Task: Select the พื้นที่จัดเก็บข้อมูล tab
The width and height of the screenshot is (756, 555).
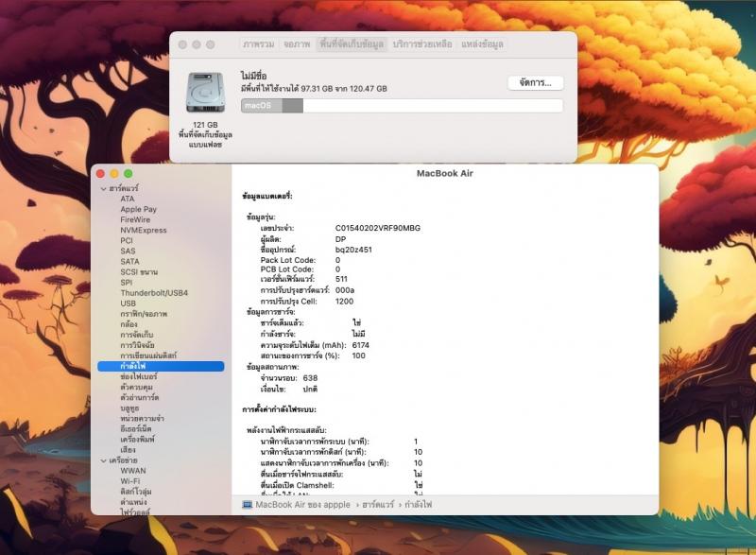Action: pyautogui.click(x=352, y=44)
